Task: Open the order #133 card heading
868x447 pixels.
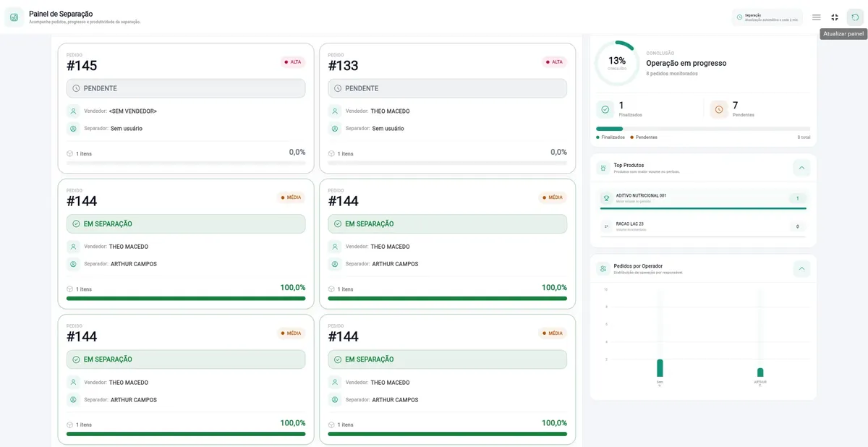Action: point(343,66)
